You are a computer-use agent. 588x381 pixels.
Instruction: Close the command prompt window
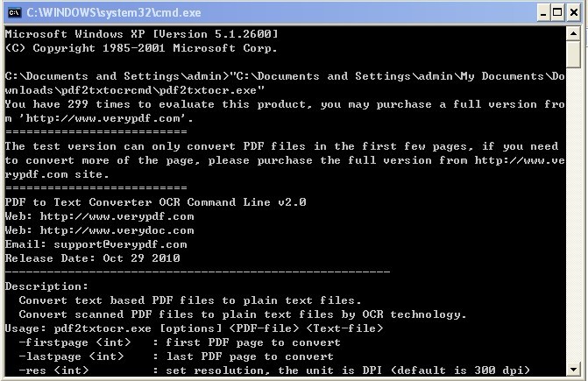(x=574, y=13)
